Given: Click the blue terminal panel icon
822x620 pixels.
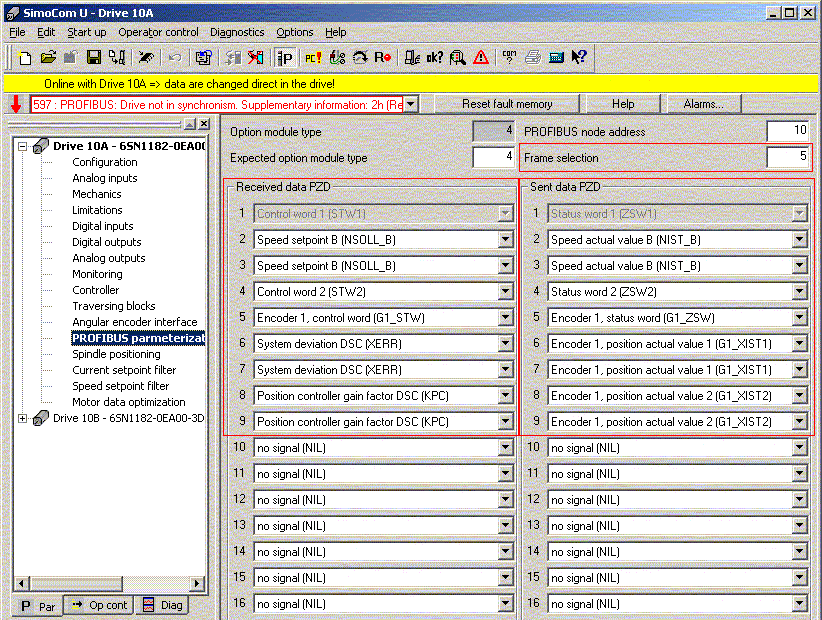Looking at the screenshot, I should tap(556, 57).
